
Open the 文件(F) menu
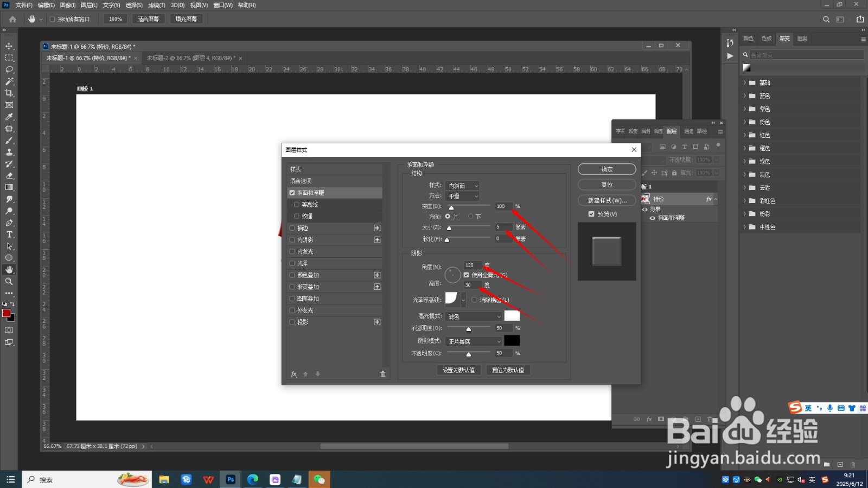pyautogui.click(x=24, y=5)
